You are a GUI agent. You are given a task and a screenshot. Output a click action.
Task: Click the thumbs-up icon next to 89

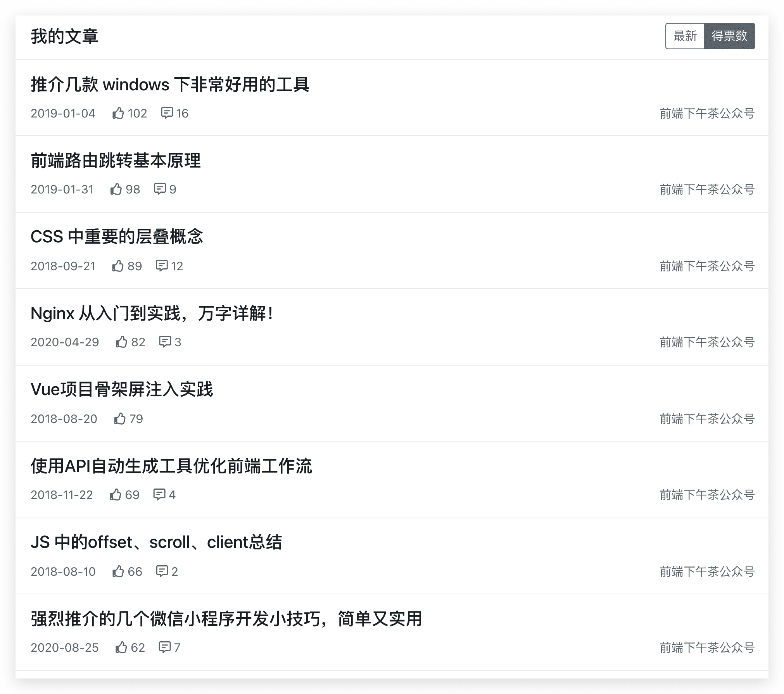tap(118, 266)
